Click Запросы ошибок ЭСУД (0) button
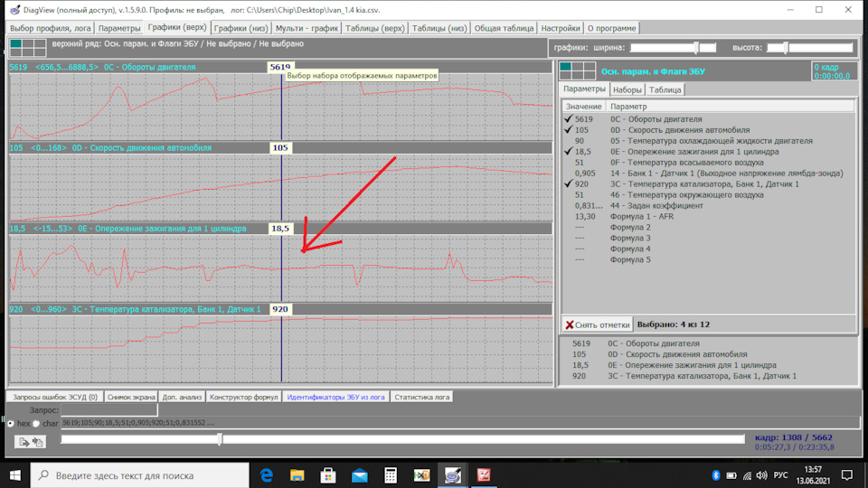The width and height of the screenshot is (868, 488). [x=55, y=397]
